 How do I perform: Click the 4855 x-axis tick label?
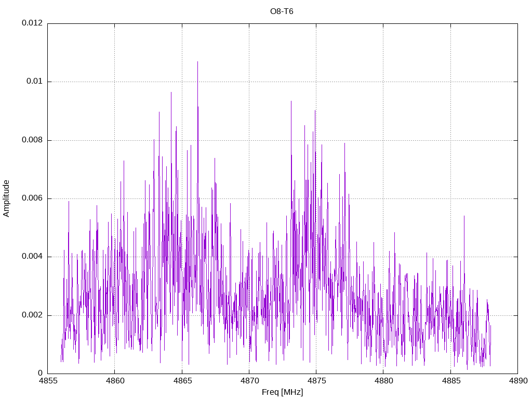[47, 381]
